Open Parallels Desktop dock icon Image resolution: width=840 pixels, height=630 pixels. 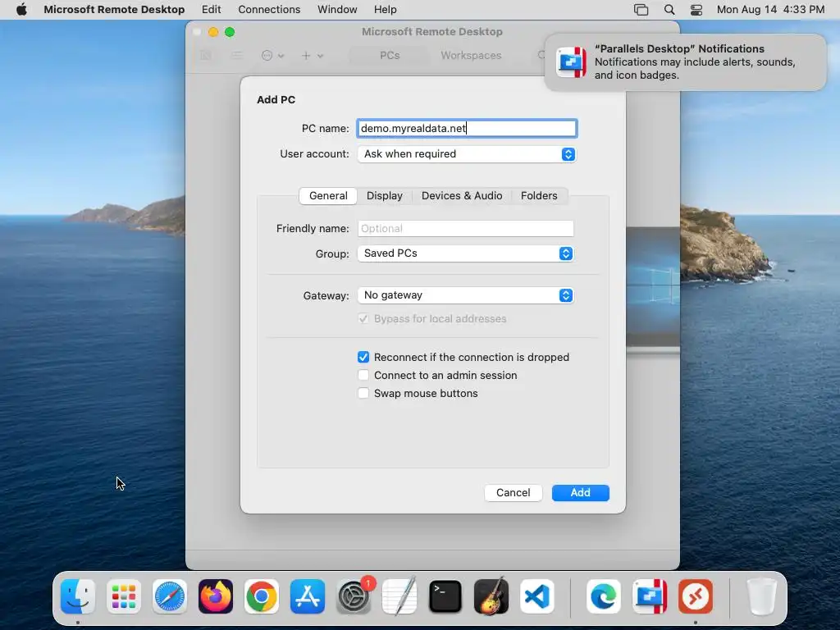(650, 596)
